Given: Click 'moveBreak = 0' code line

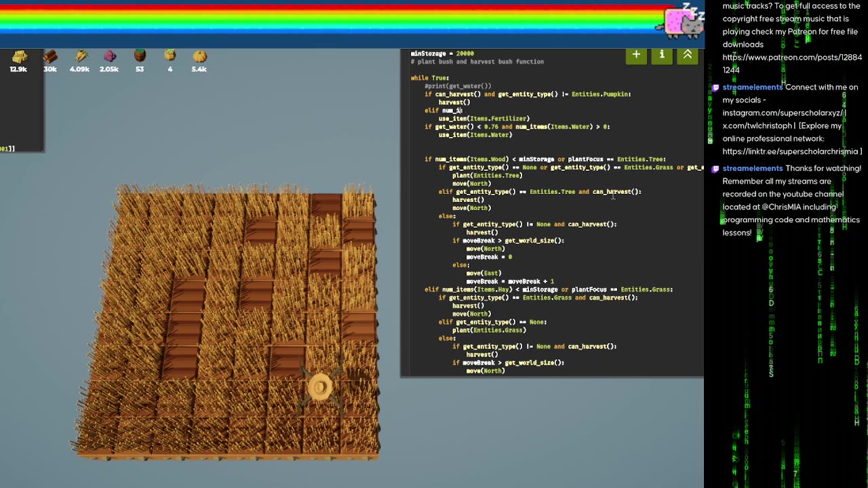Looking at the screenshot, I should pos(489,257).
